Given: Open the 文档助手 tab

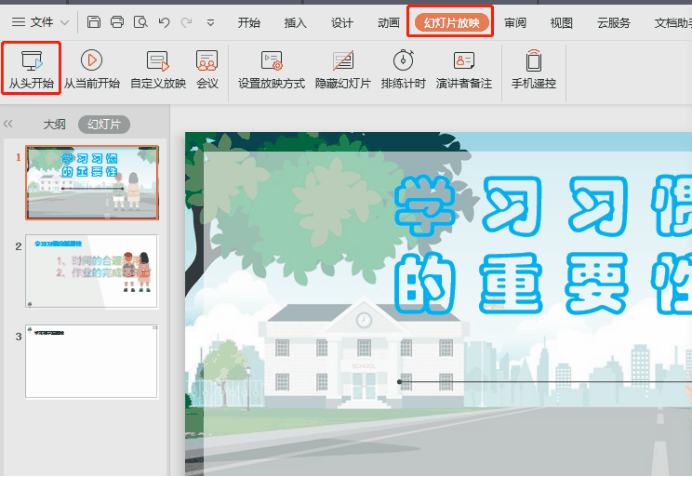Looking at the screenshot, I should click(x=673, y=23).
